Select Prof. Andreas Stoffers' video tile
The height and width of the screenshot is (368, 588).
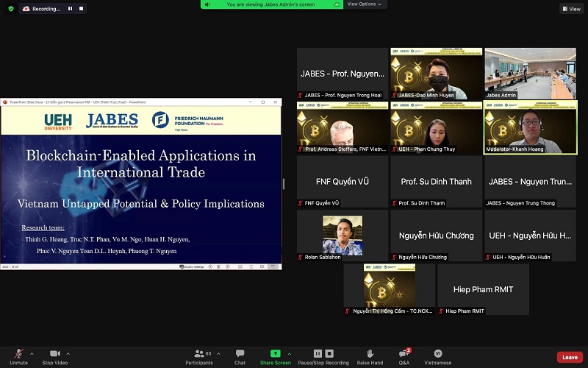(343, 127)
